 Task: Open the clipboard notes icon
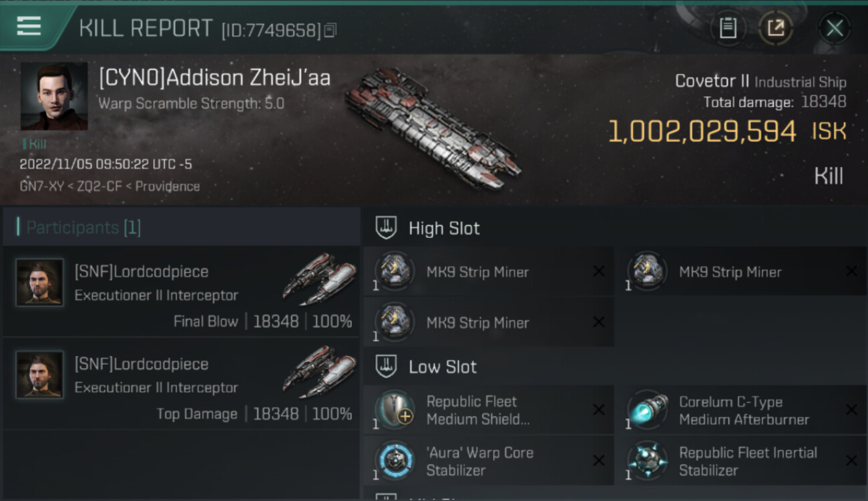click(728, 27)
